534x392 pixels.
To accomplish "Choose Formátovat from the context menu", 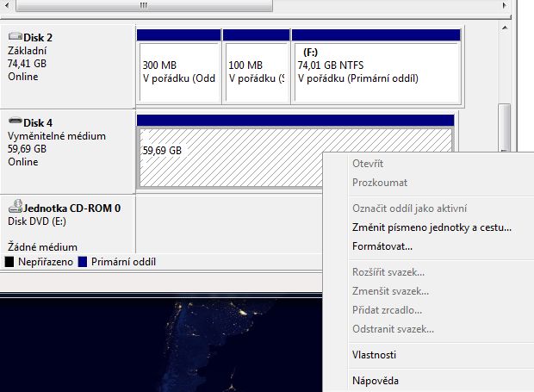I will 382,246.
